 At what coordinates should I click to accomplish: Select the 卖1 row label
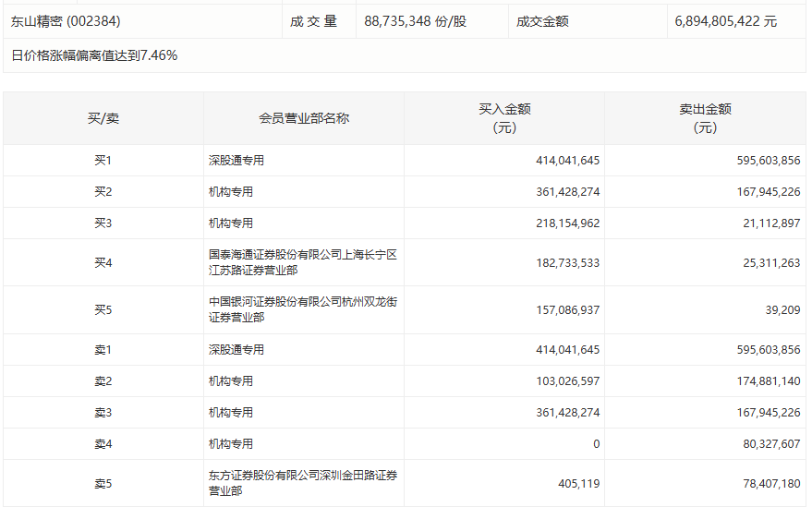pos(103,350)
